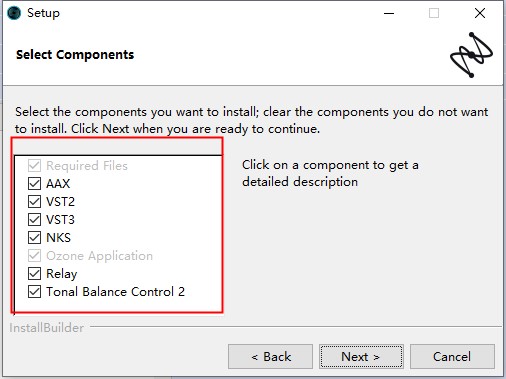This screenshot has width=506, height=379.
Task: Uncheck the AAX component checkbox
Action: [34, 184]
